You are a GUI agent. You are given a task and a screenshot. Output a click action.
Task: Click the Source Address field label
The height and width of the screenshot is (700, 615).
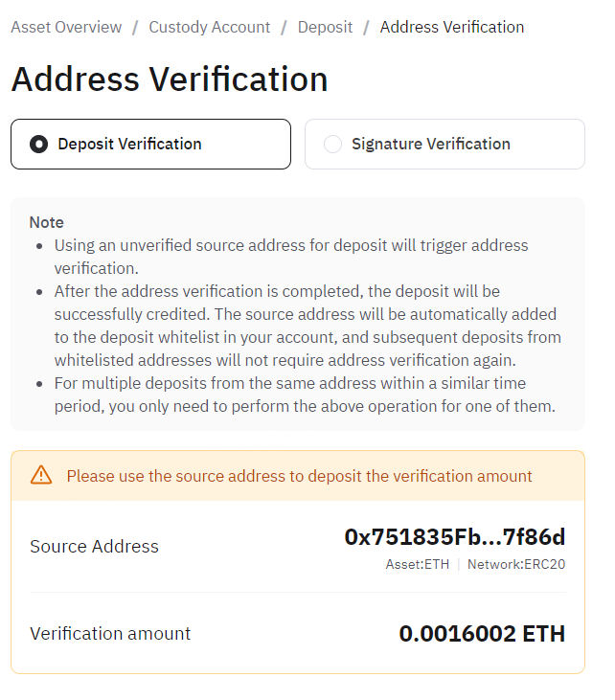pyautogui.click(x=94, y=547)
